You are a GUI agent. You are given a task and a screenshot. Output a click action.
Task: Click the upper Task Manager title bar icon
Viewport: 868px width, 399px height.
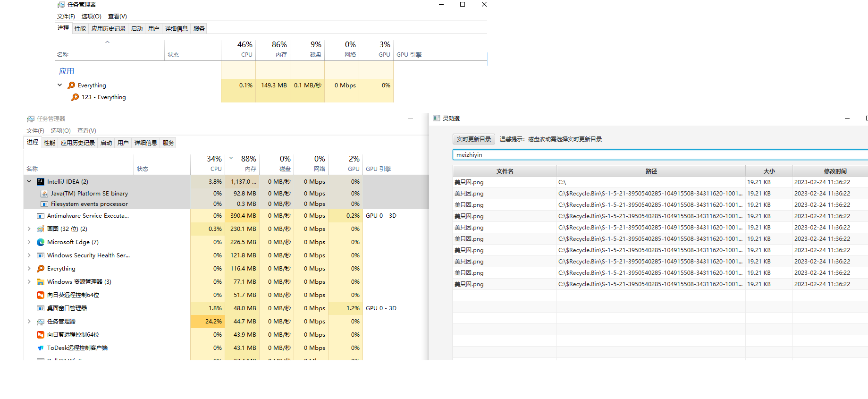point(61,5)
